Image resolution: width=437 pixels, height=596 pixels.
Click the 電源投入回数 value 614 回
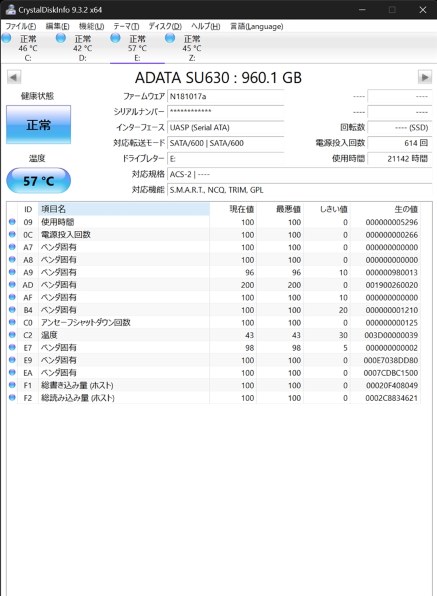tap(400, 143)
